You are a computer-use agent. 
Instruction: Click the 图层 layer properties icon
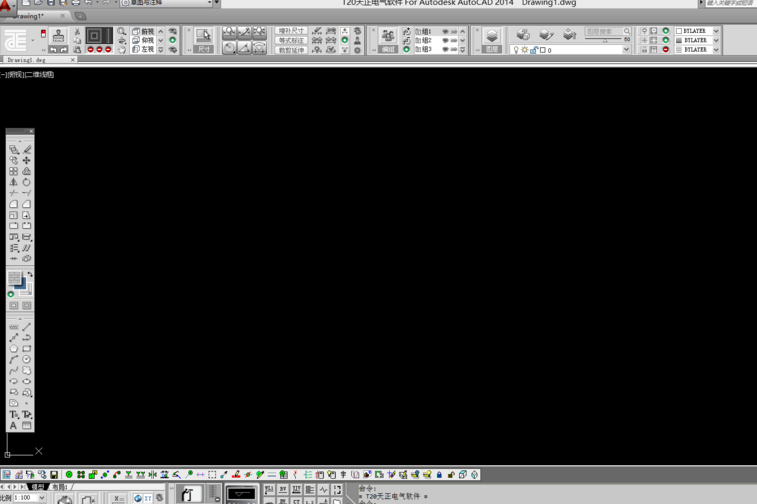(x=492, y=38)
